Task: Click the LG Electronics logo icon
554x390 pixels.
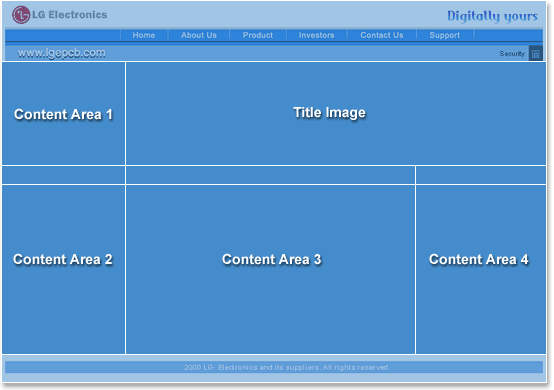Action: coord(21,15)
